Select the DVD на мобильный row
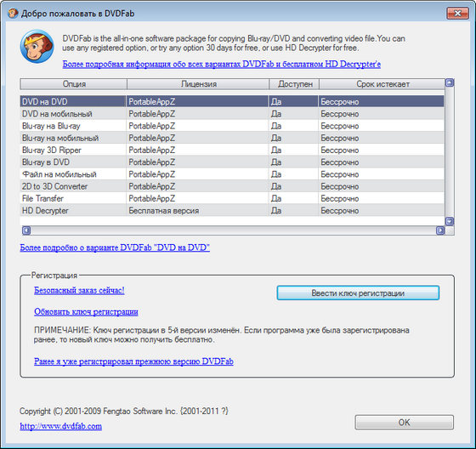Viewport: 476px width, 449px height. pos(232,114)
